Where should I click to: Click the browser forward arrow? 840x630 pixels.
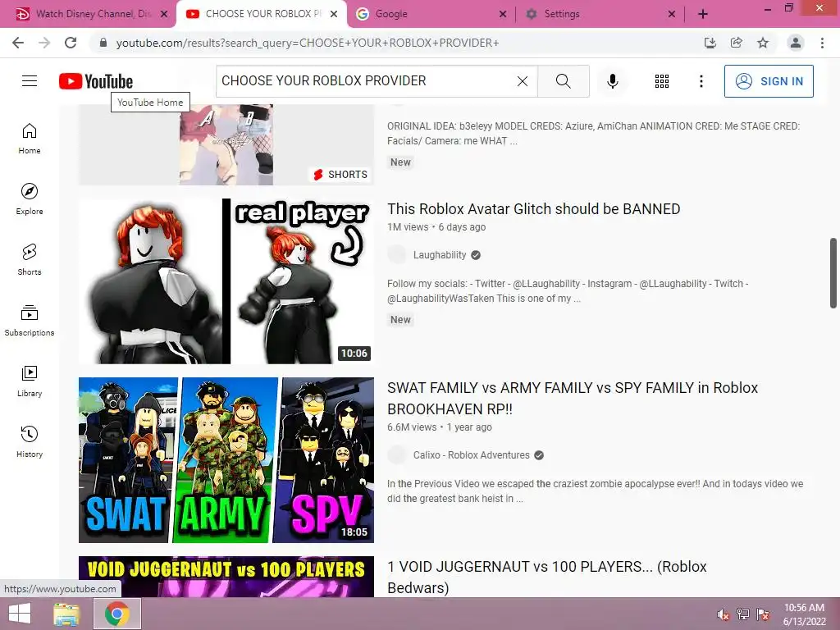[44, 43]
